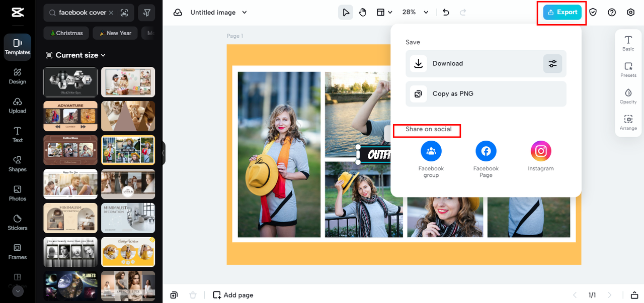Viewport: 644px width, 303px height.
Task: Choose the Minimalism decoration template thumbnail
Action: pyautogui.click(x=70, y=218)
